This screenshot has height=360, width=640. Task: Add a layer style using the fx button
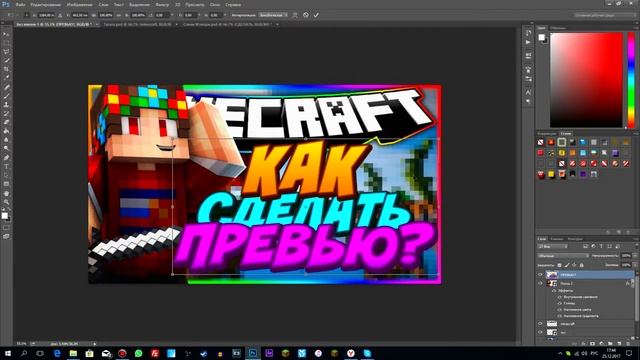coord(583,344)
